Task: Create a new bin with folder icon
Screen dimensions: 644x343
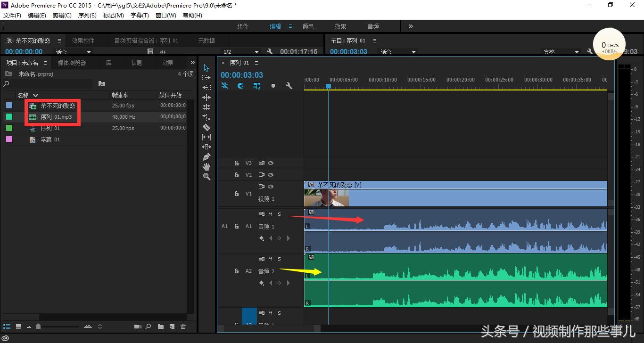Action: (161, 327)
